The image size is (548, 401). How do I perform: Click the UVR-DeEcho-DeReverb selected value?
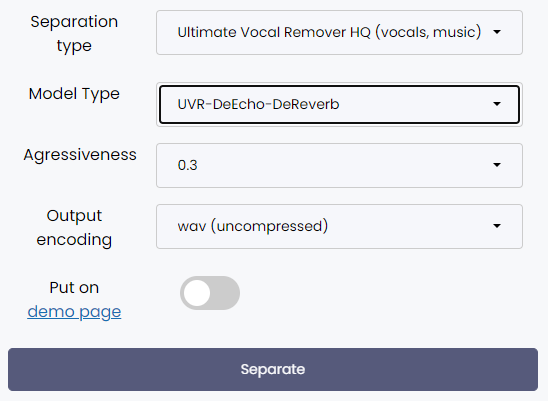click(258, 105)
